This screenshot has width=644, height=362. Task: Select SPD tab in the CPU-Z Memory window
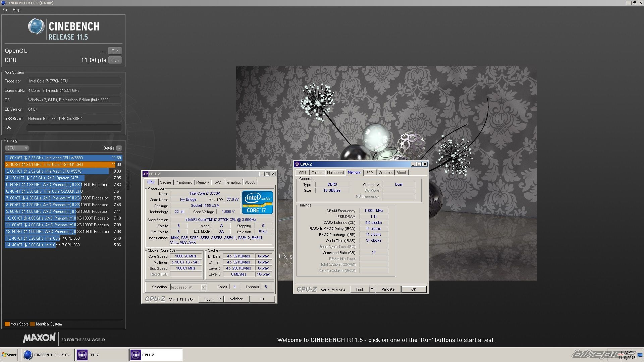pos(370,173)
